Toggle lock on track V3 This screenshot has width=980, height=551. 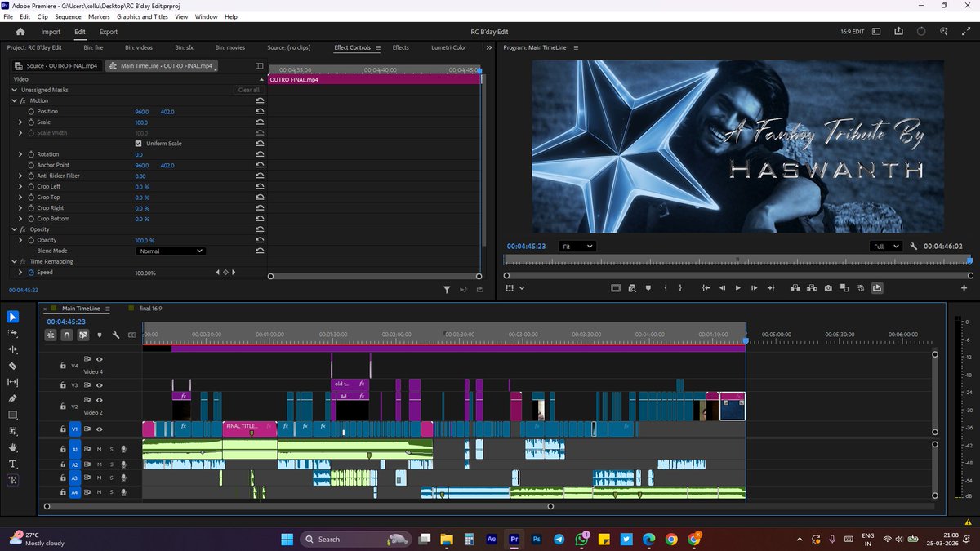tap(63, 384)
